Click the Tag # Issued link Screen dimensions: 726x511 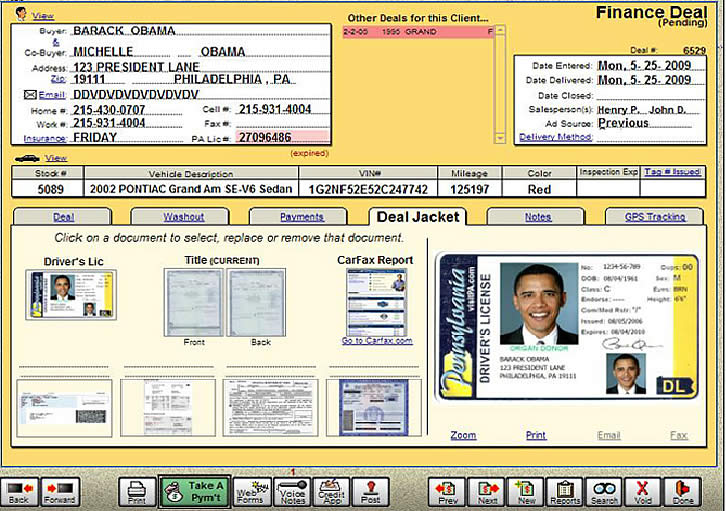673,172
